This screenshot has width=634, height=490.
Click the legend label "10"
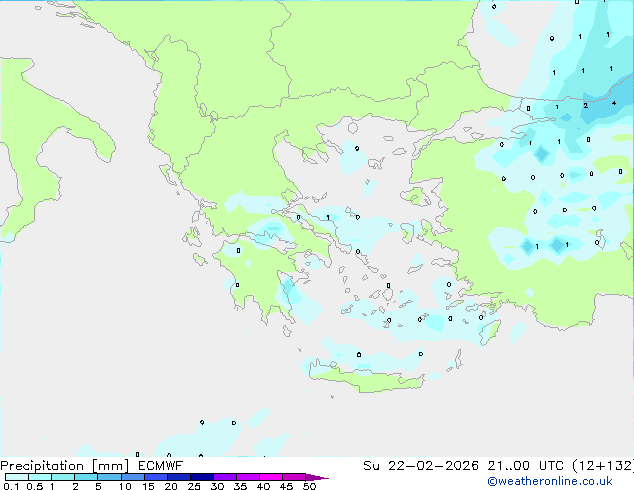125,486
